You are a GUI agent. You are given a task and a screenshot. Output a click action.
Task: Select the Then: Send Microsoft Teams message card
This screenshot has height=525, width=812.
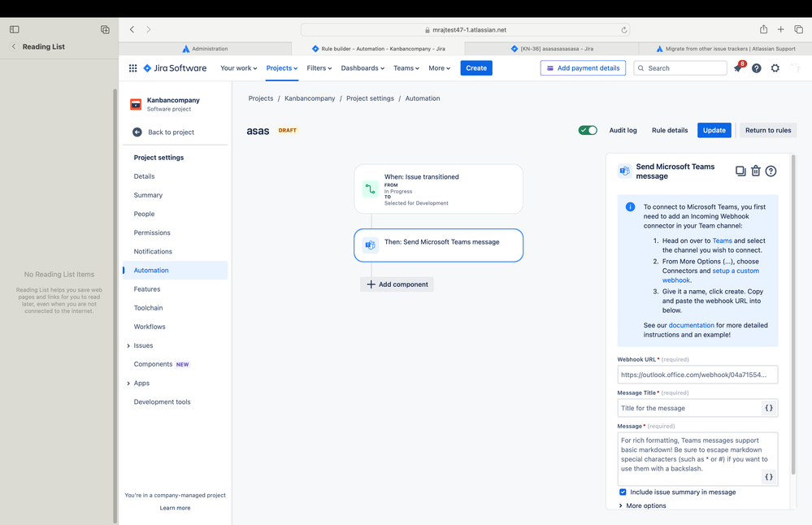click(x=439, y=245)
